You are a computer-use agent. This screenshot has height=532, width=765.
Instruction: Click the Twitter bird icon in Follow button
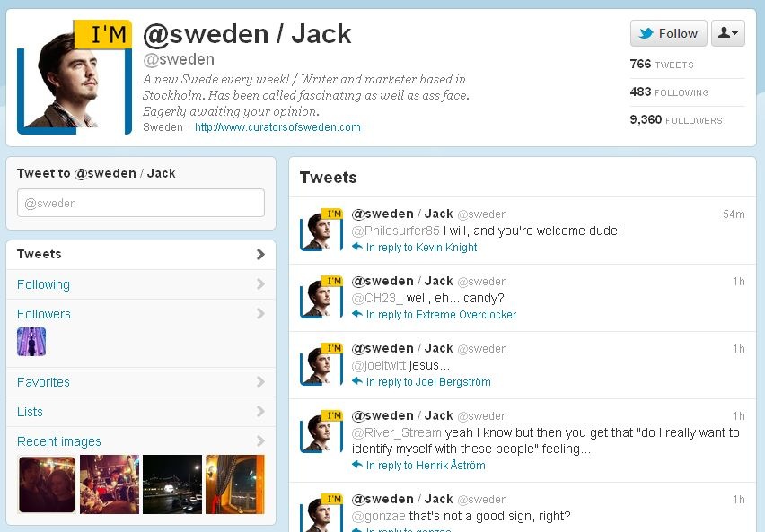click(x=646, y=33)
